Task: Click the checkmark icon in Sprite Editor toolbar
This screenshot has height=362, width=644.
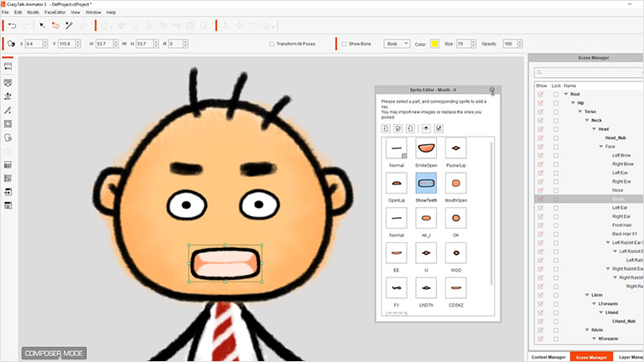Action: tap(439, 128)
